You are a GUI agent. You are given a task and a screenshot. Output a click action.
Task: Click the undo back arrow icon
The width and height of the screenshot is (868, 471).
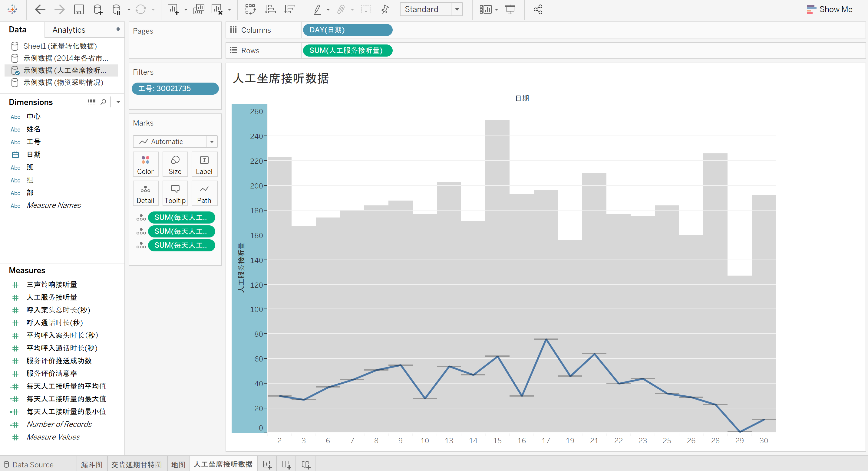pyautogui.click(x=40, y=9)
